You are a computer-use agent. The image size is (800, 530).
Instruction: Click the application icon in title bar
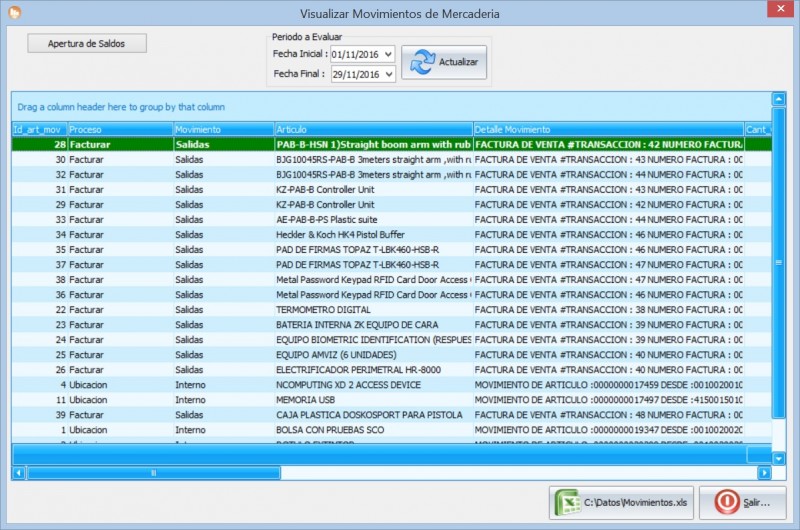pyautogui.click(x=13, y=12)
